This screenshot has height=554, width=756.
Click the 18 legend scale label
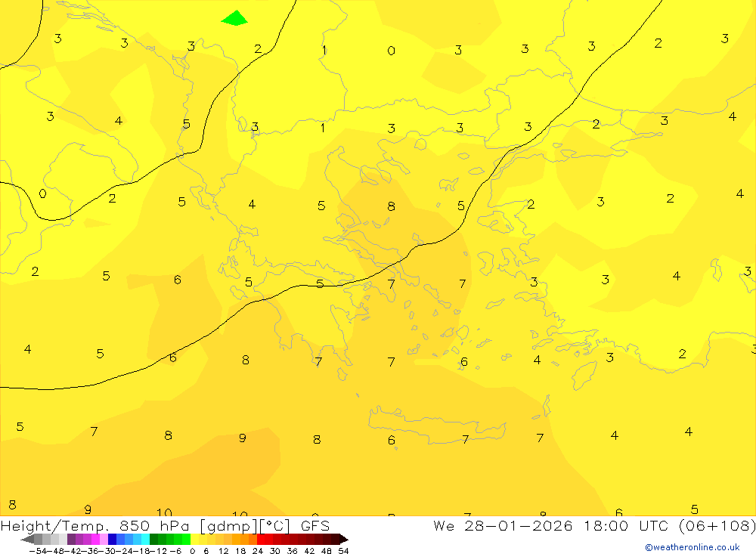(240, 551)
